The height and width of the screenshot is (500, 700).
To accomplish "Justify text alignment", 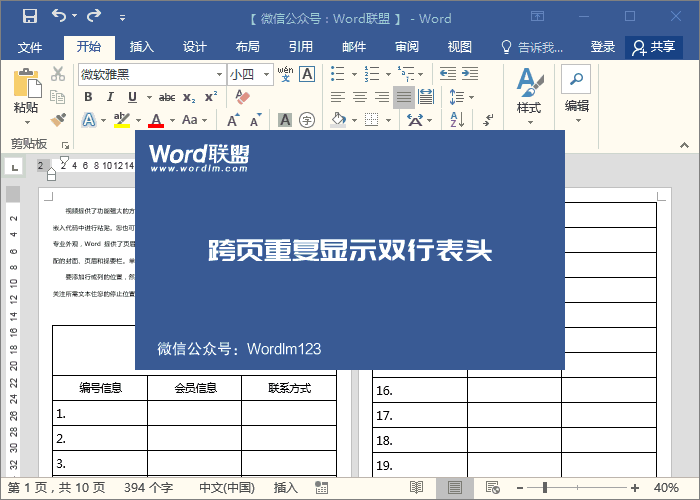I will 404,97.
